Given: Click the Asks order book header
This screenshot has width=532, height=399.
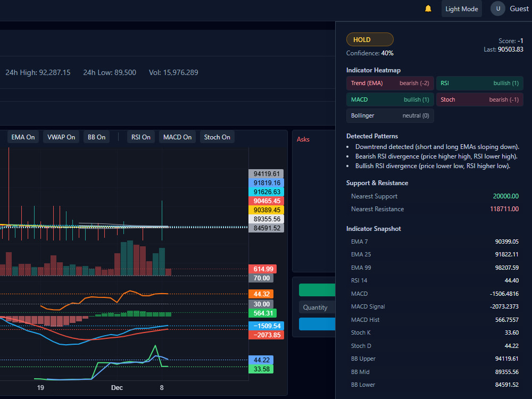Looking at the screenshot, I should [x=303, y=139].
